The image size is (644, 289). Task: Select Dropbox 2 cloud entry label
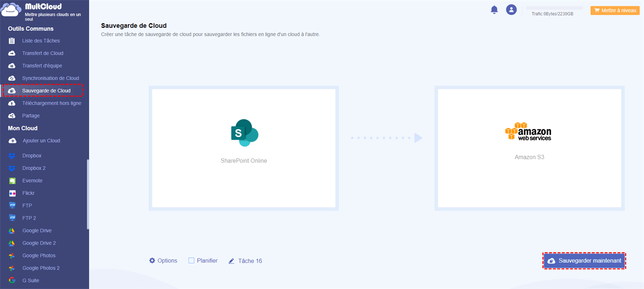[x=34, y=168]
